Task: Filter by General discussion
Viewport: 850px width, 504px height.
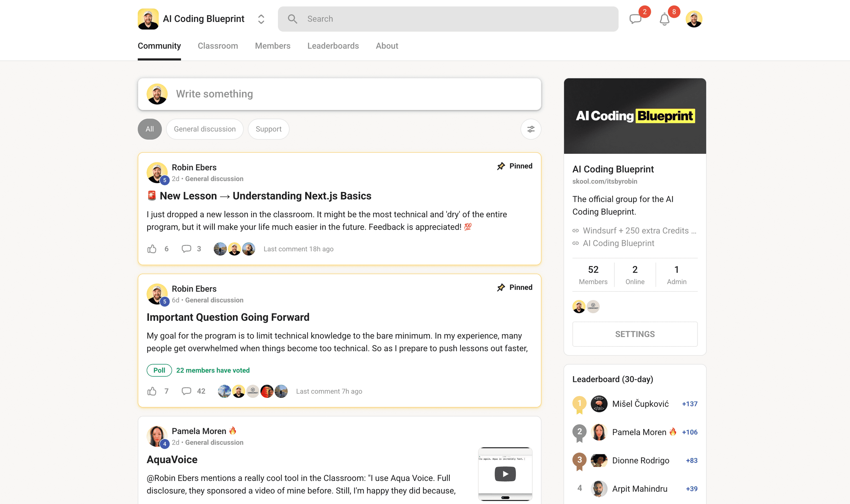Action: tap(205, 129)
